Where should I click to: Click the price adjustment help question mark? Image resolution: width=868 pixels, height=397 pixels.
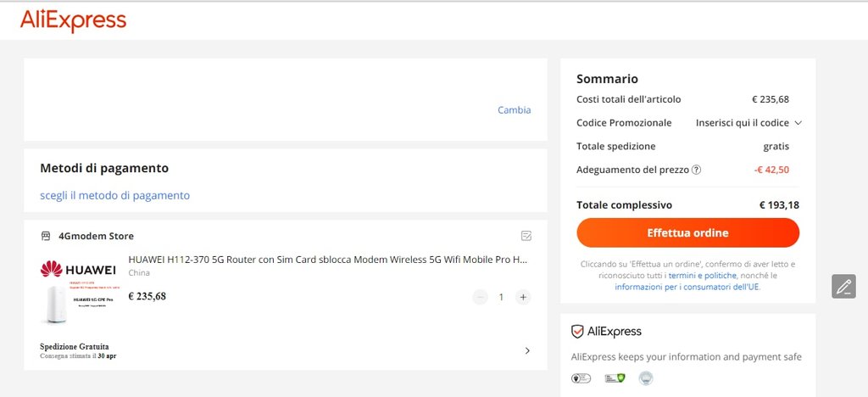click(697, 170)
